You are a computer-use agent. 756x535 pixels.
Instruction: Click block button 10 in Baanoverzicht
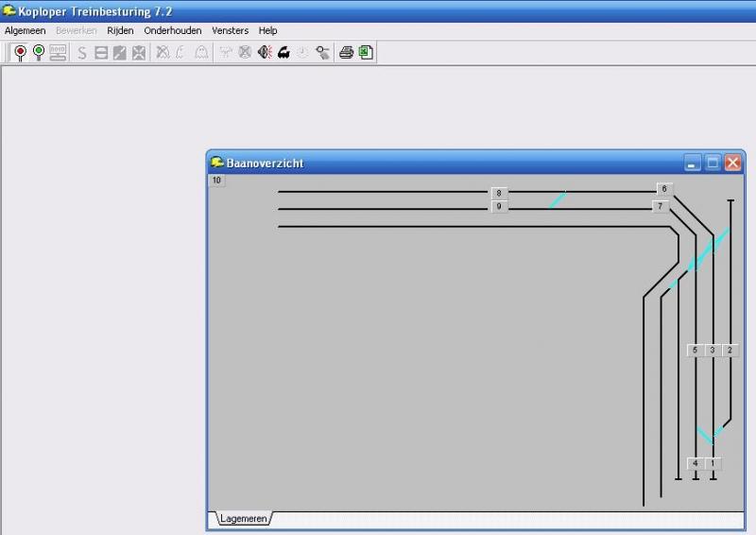[216, 181]
